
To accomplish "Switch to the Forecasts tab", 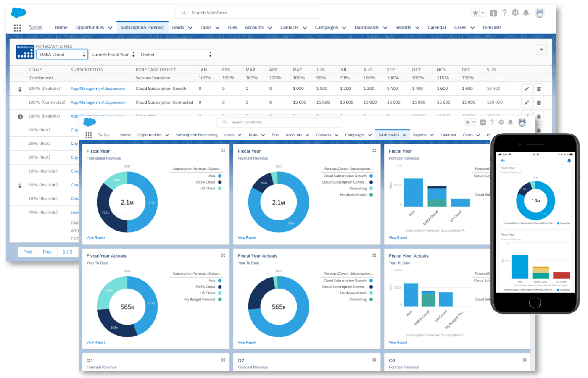I will tap(492, 28).
